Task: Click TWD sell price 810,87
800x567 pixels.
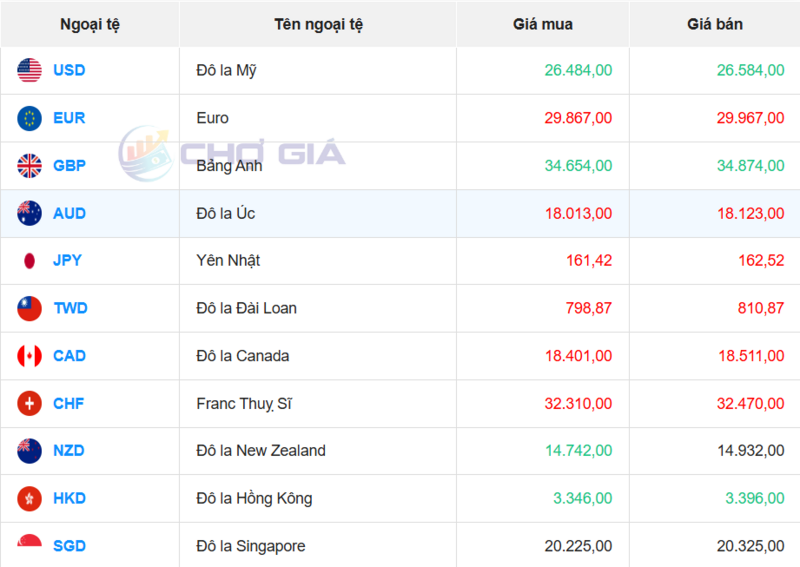Action: [761, 308]
